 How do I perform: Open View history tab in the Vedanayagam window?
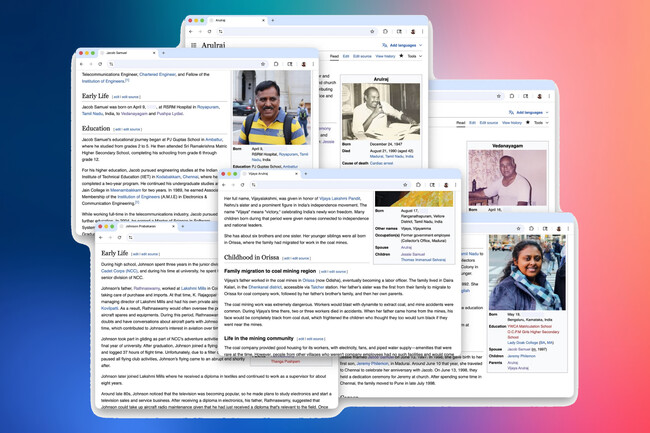[512, 123]
